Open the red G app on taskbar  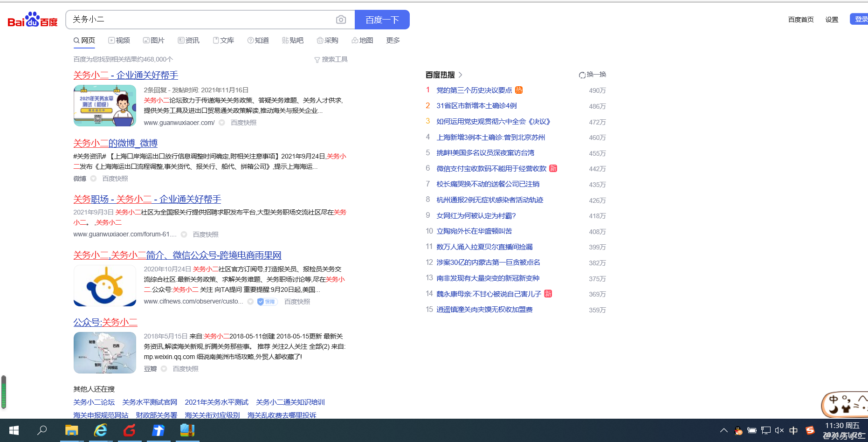point(129,430)
